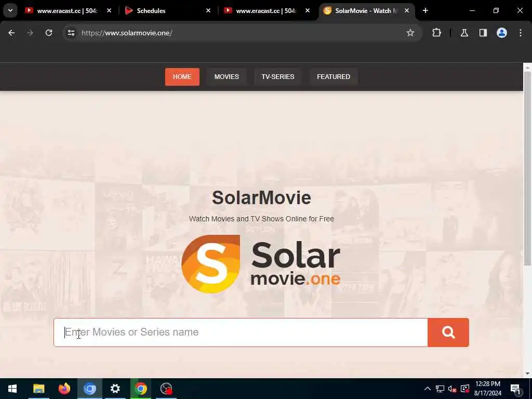Focus the Enter Movies or Series name field
Image resolution: width=532 pixels, height=399 pixels.
click(x=241, y=332)
